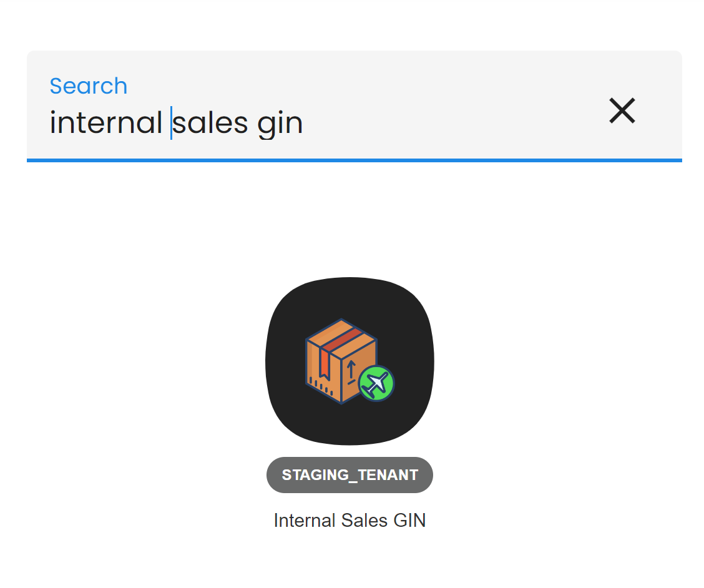704x588 pixels.
Task: Click the blue Search field label
Action: [x=89, y=86]
